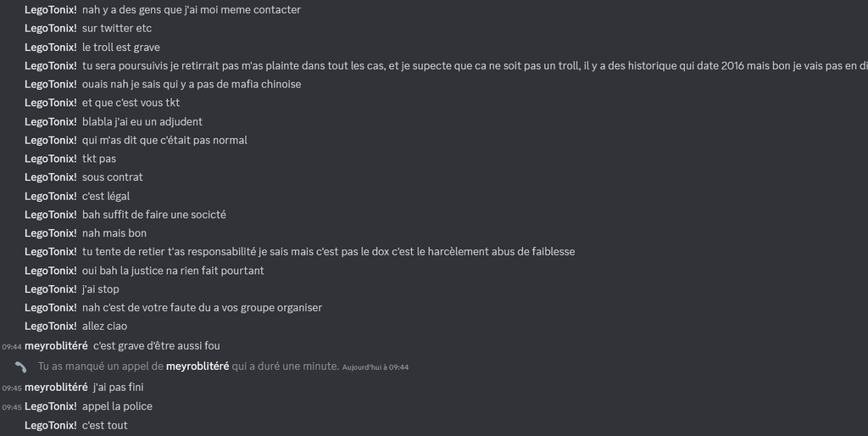Click LegoTonix! username beside "c'est tout"

pos(50,425)
